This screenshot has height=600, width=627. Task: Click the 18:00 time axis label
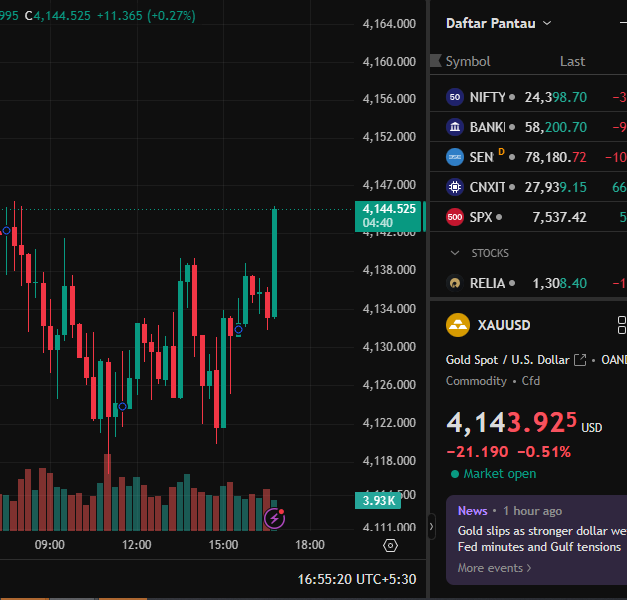[310, 545]
